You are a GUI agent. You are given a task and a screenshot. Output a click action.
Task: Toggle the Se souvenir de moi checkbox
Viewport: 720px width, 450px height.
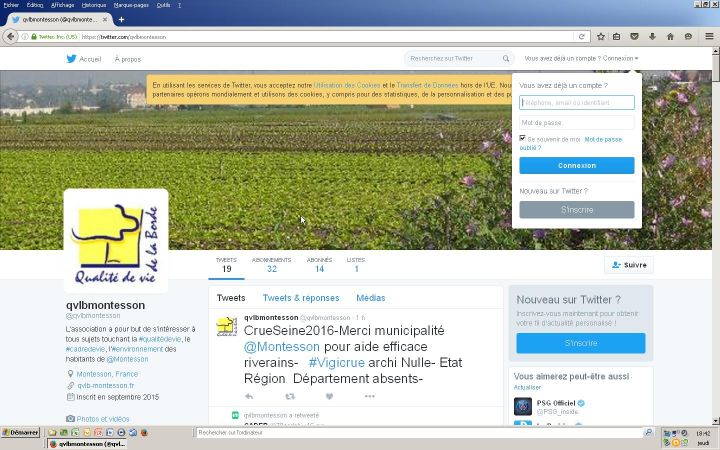[522, 138]
